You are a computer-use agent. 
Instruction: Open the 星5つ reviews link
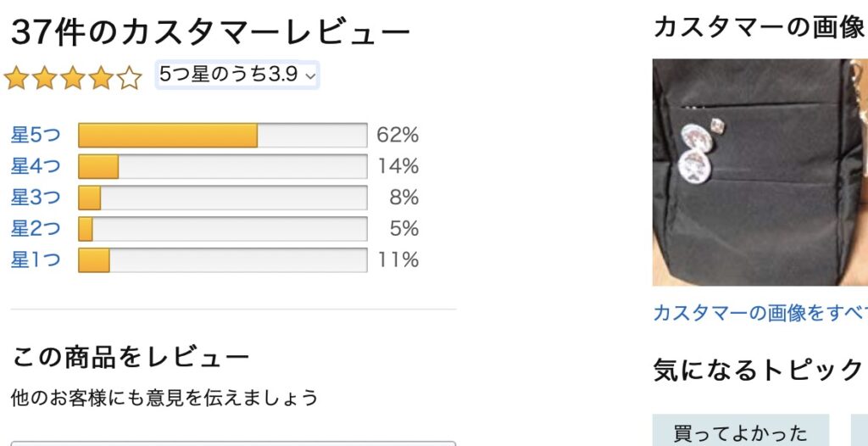36,135
